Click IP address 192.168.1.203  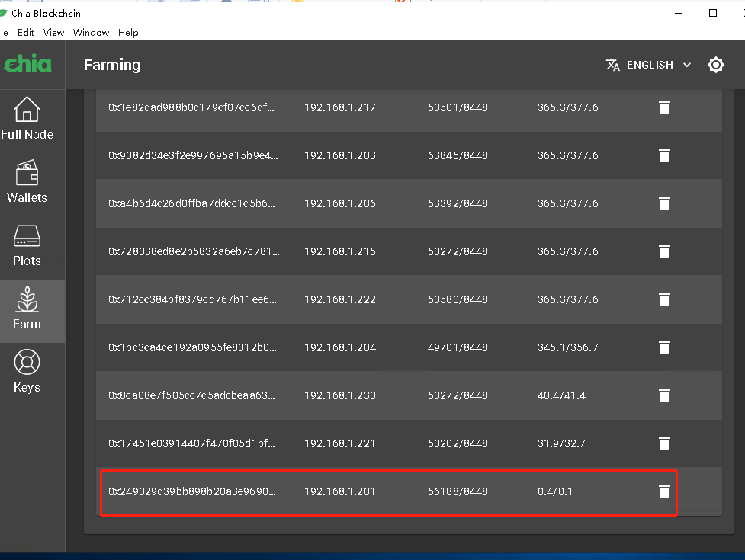(340, 155)
